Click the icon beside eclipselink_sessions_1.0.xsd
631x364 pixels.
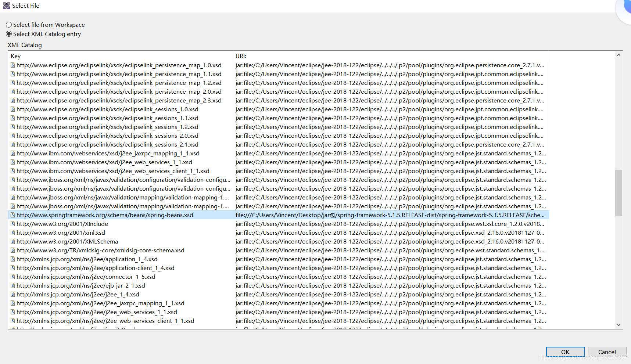(13, 109)
